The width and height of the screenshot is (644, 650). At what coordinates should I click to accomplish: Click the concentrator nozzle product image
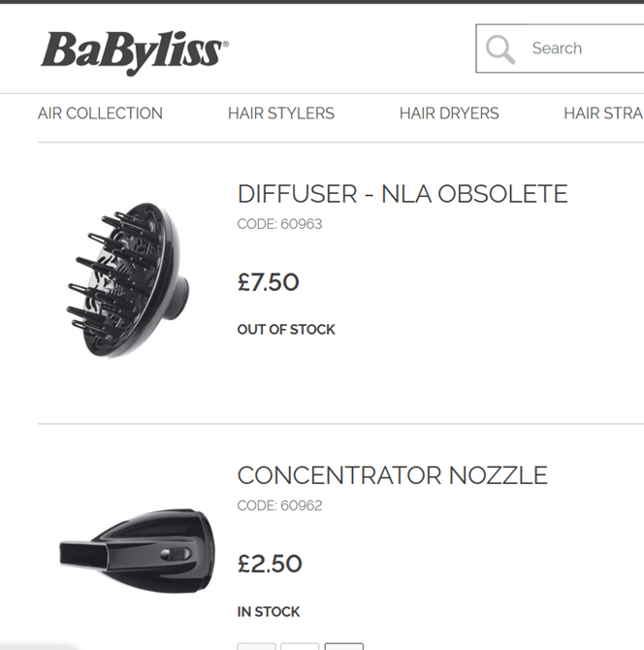(x=138, y=551)
